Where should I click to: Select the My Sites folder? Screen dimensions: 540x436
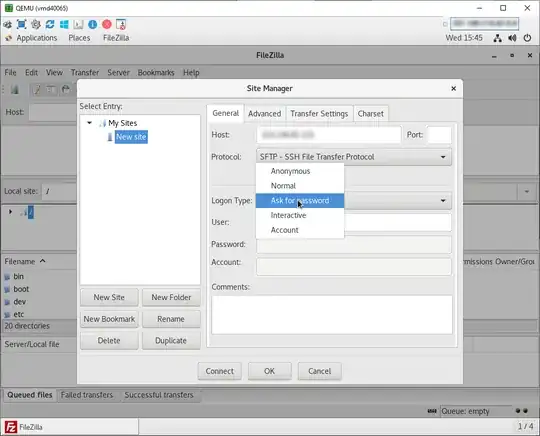(123, 123)
